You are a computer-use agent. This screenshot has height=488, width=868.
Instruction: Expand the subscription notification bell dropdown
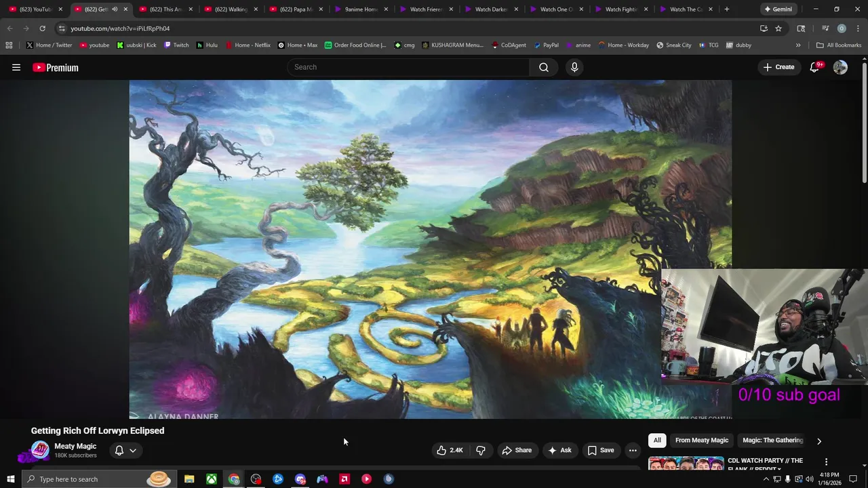[125, 450]
